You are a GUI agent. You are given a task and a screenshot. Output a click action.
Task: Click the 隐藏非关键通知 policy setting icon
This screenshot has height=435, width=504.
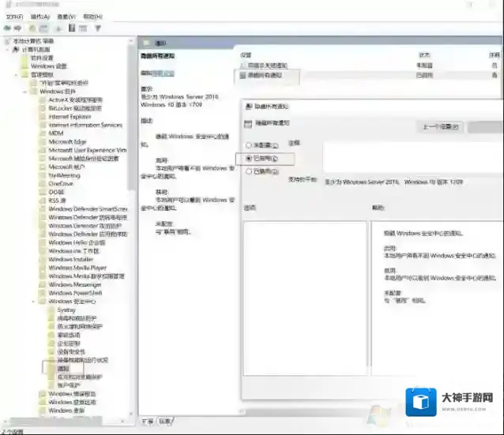click(x=243, y=66)
